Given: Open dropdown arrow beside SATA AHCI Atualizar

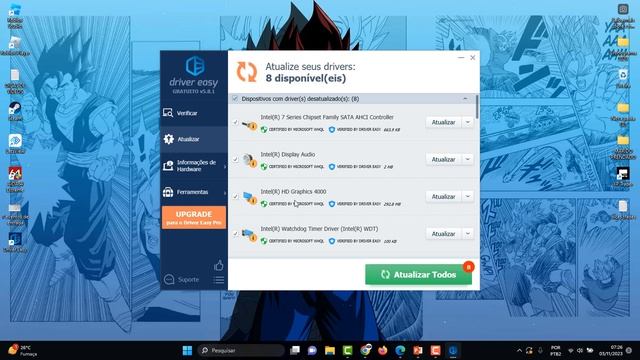Looking at the screenshot, I should tap(468, 122).
